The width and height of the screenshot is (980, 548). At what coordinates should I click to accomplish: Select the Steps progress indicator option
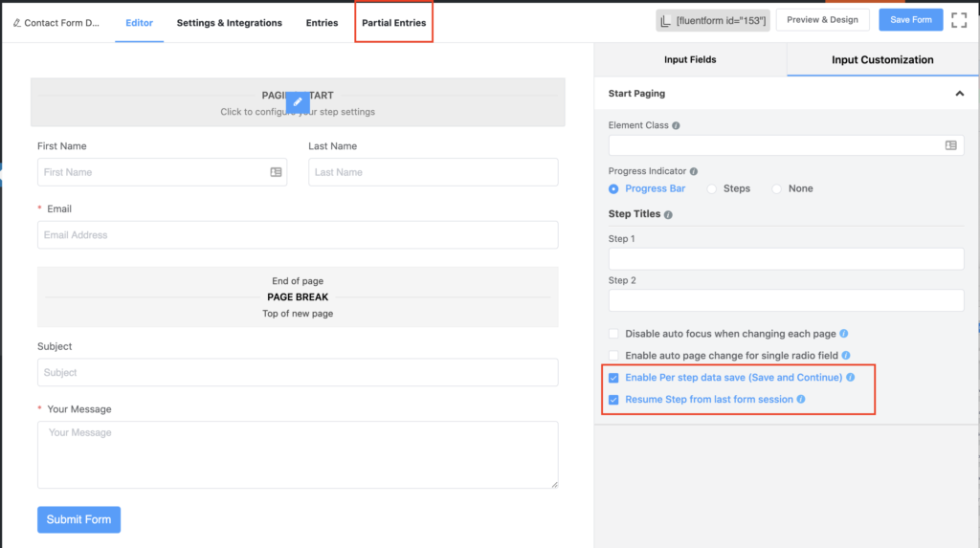click(x=711, y=188)
